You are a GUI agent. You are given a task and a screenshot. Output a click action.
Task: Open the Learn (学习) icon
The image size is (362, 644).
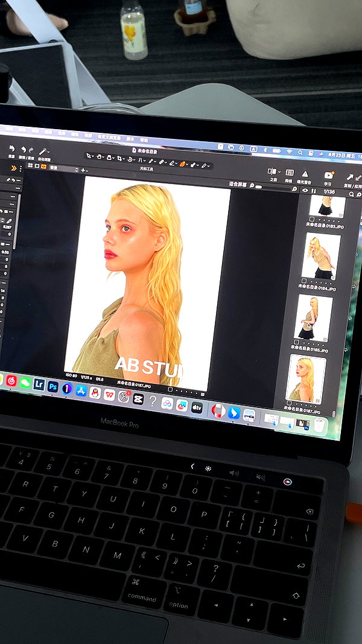tap(328, 176)
